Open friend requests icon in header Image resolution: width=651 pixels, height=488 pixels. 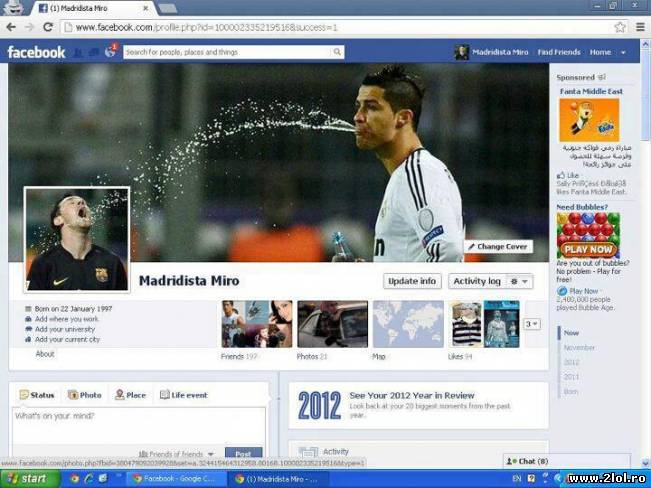point(78,52)
